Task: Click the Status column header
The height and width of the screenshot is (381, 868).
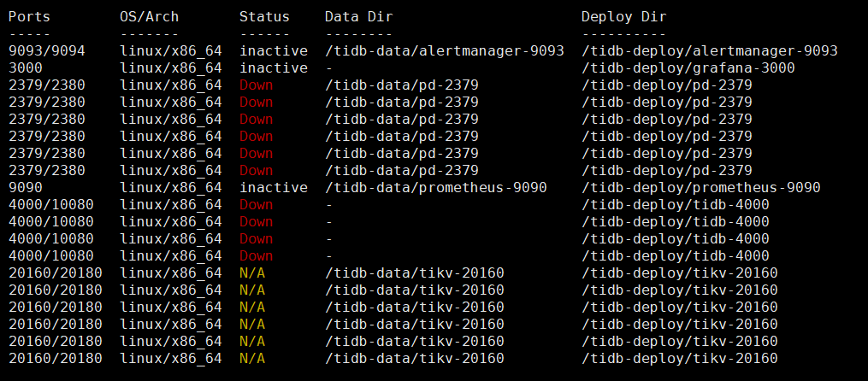Action: point(264,16)
